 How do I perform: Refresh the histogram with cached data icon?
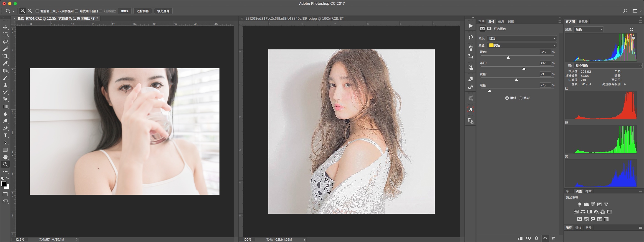click(631, 29)
